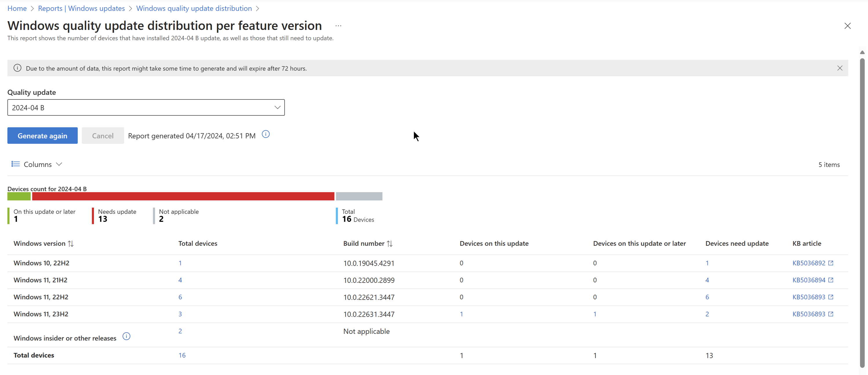Go to Home breadcrumb
The width and height of the screenshot is (868, 375).
point(17,8)
